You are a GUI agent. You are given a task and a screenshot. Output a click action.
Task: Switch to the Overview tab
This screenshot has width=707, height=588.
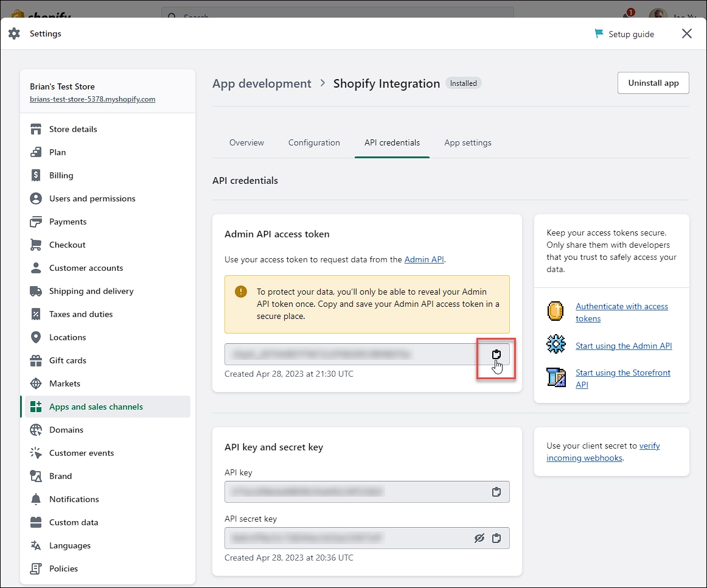pos(246,143)
